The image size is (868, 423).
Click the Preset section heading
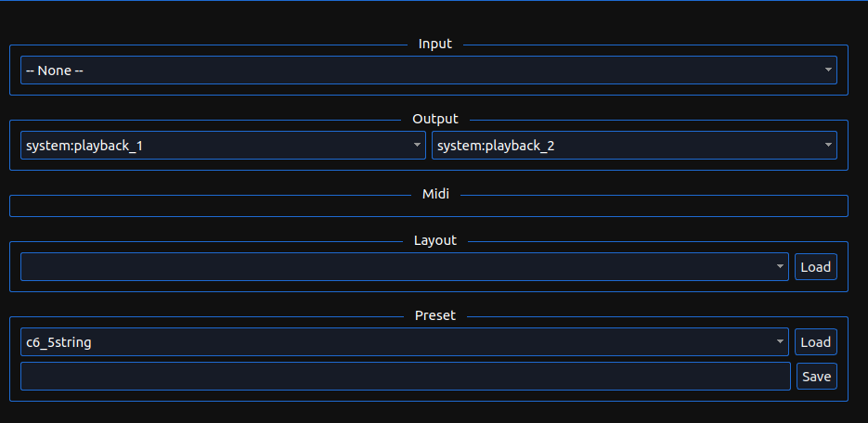[x=435, y=315]
